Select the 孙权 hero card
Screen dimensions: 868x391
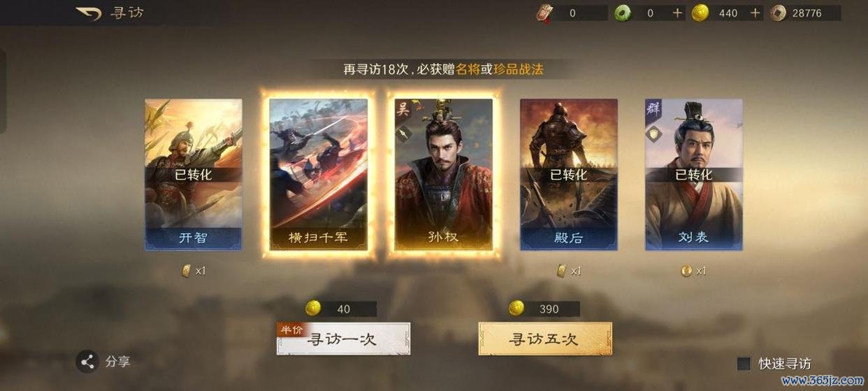click(443, 174)
